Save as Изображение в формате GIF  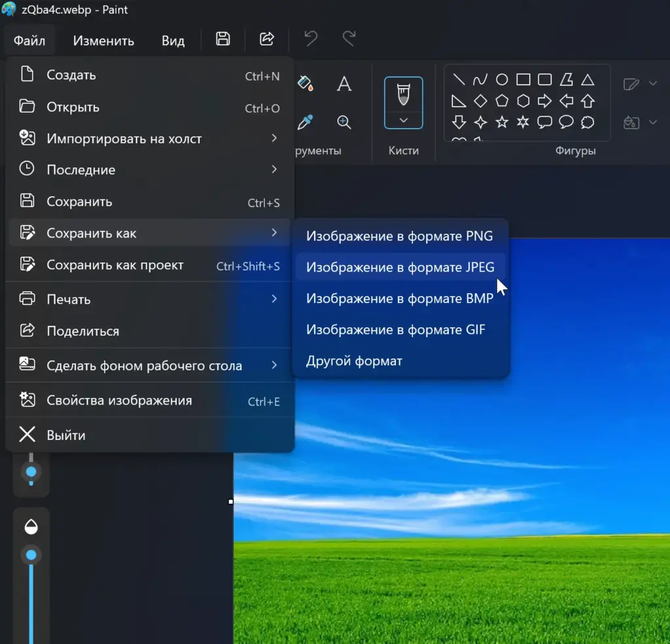401,329
